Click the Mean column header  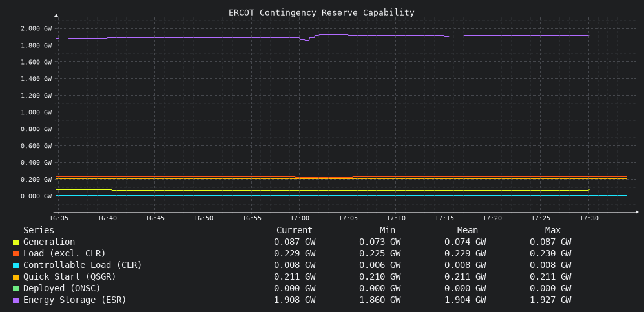(468, 230)
